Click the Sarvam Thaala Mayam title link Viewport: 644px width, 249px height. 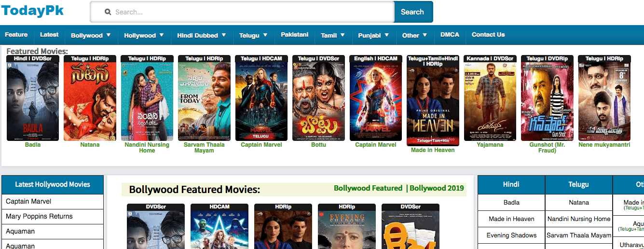(x=205, y=148)
